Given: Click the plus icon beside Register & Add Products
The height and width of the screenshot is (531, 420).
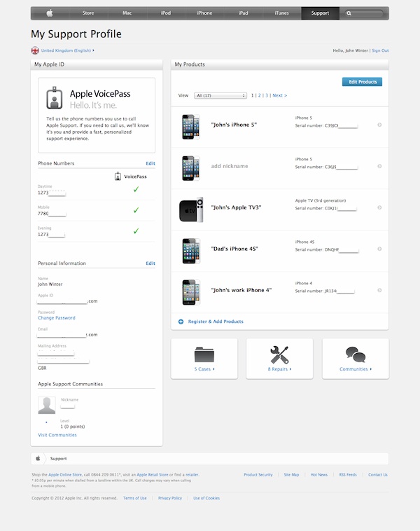Looking at the screenshot, I should (181, 322).
